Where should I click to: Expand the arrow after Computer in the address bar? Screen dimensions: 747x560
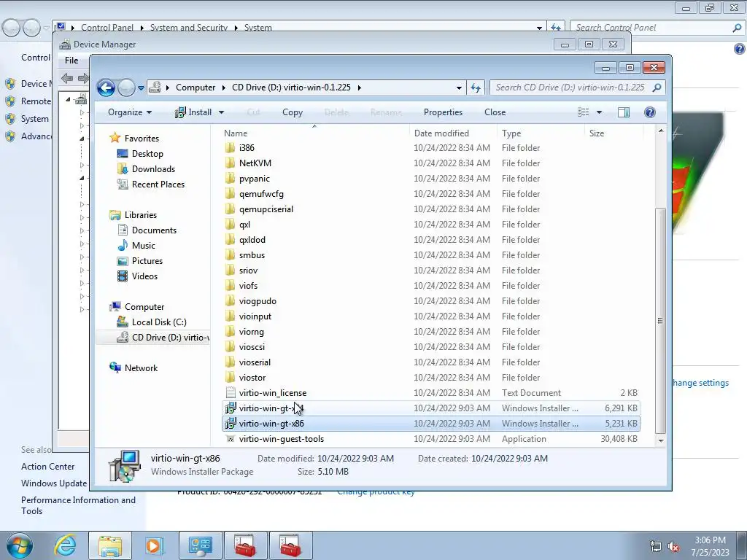point(223,87)
